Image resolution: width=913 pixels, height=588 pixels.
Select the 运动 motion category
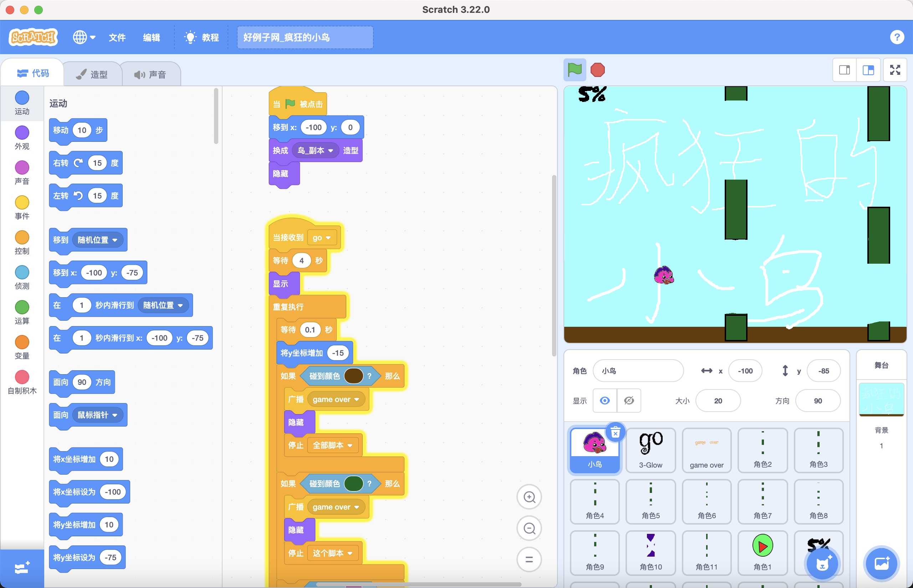tap(22, 103)
